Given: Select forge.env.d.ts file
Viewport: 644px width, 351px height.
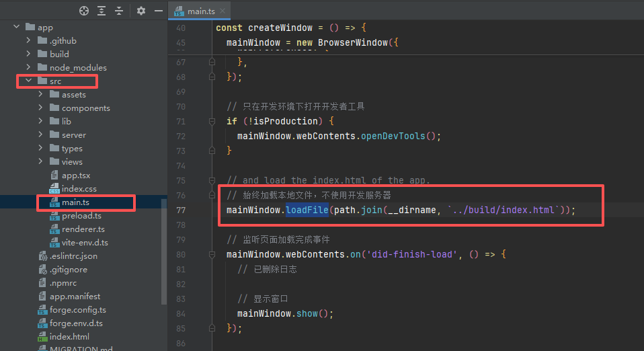Looking at the screenshot, I should pos(76,323).
